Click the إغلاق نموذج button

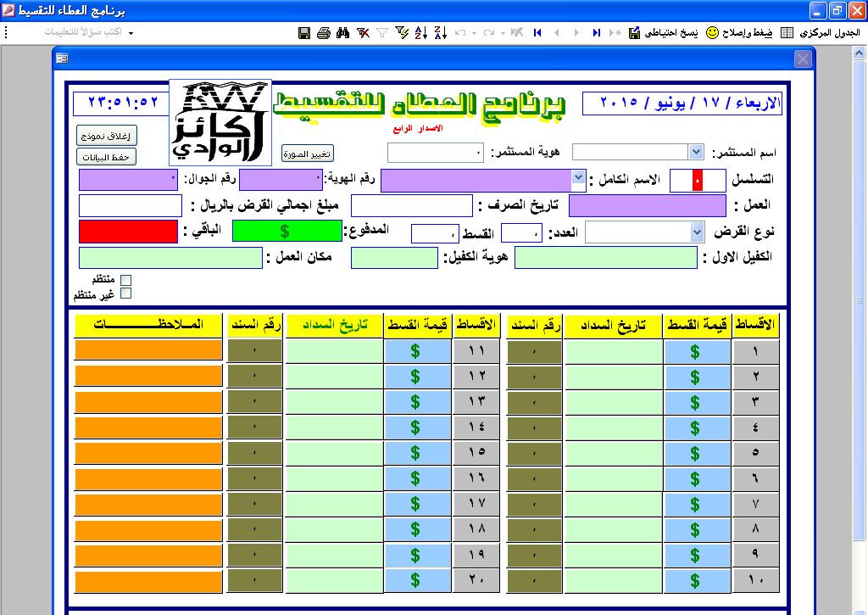click(x=106, y=136)
